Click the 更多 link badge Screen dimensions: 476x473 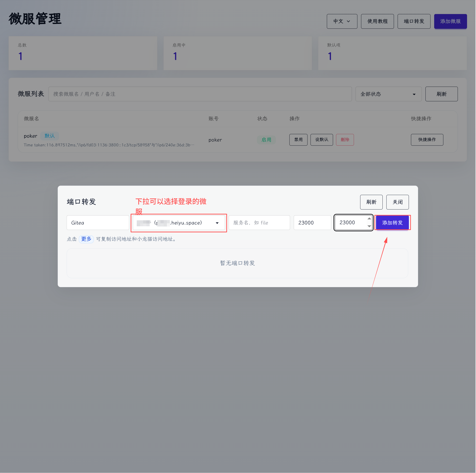(86, 239)
